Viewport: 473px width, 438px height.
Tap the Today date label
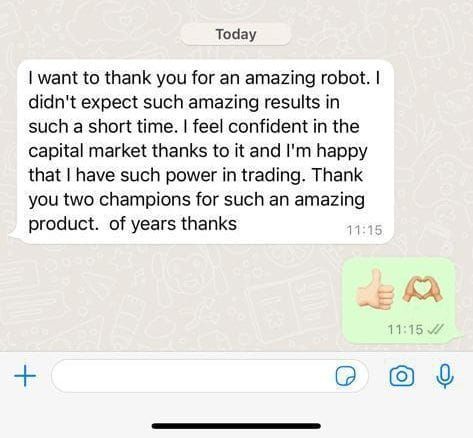236,34
